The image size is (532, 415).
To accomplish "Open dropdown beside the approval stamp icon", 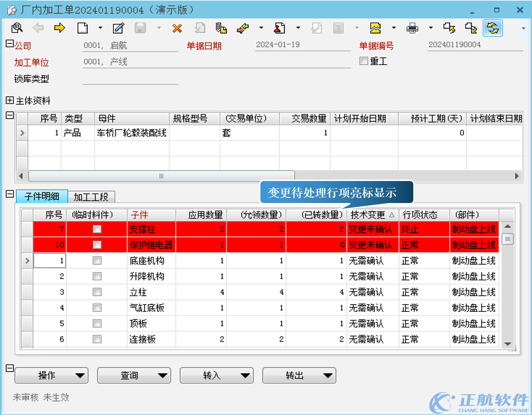I will point(298,28).
